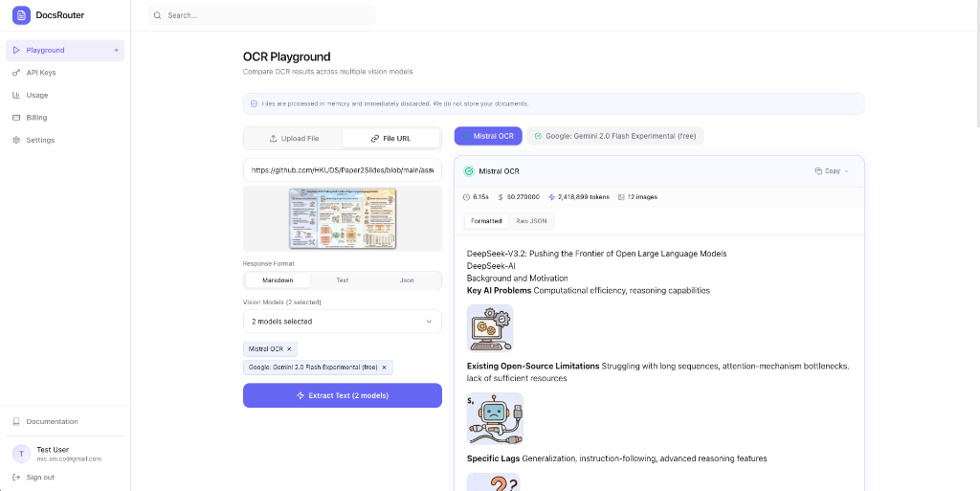The width and height of the screenshot is (980, 491).
Task: Click the DocsRouter logo icon
Action: point(21,15)
